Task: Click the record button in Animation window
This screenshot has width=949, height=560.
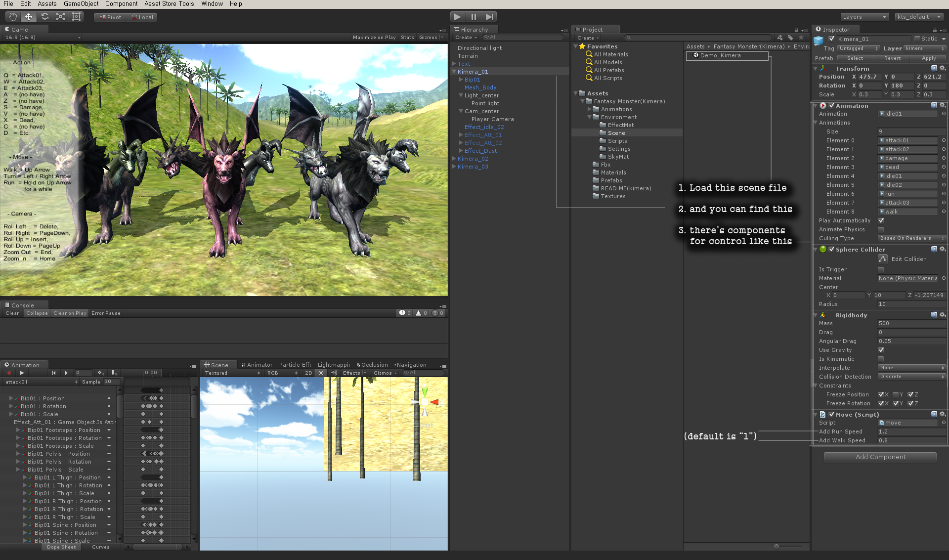Action: [x=9, y=373]
